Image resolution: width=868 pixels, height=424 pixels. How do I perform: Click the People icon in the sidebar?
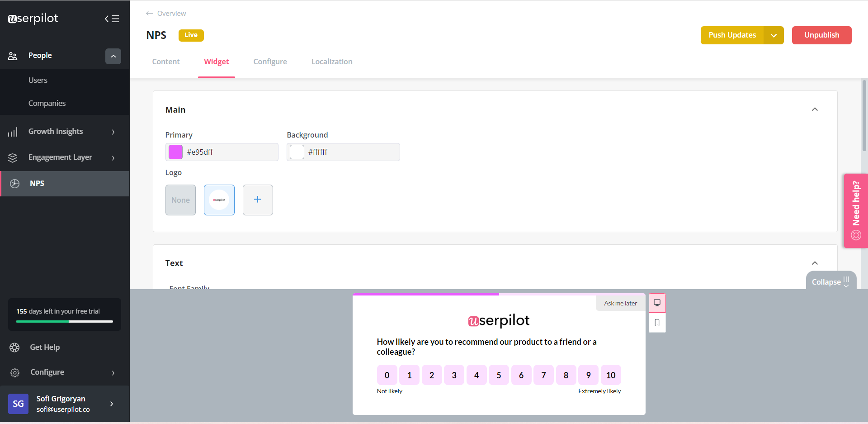coord(13,56)
